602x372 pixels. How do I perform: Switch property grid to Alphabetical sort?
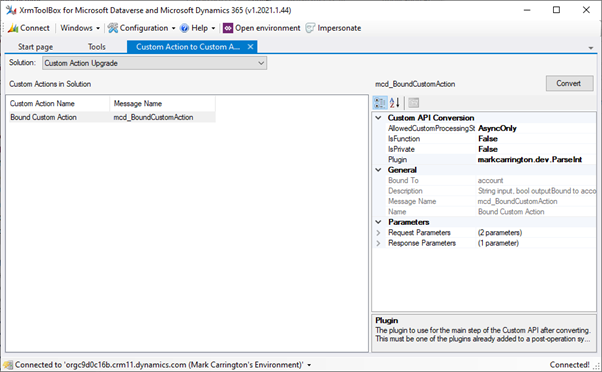coord(394,103)
